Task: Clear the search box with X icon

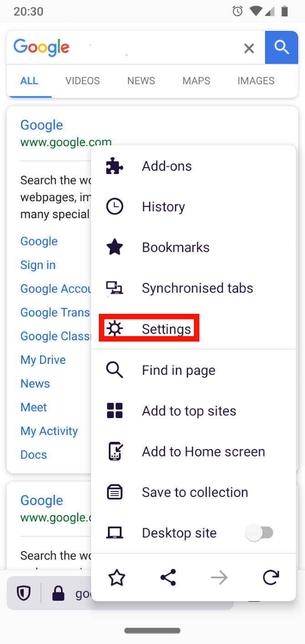Action: [249, 48]
